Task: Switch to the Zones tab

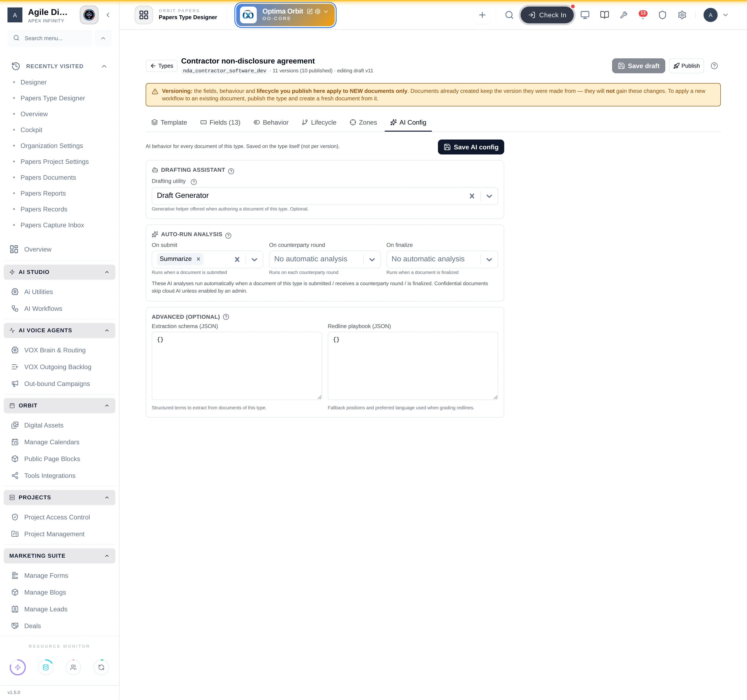Action: click(x=363, y=122)
